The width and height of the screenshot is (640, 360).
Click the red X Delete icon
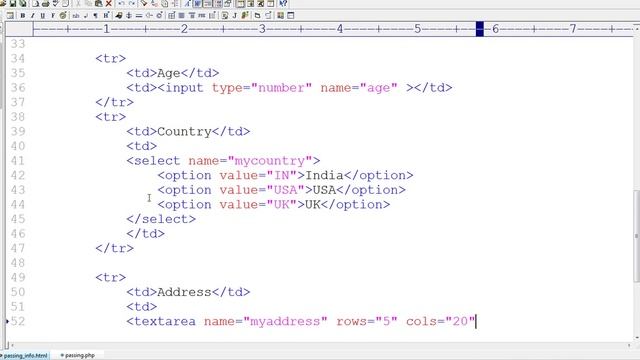pyautogui.click(x=109, y=3)
